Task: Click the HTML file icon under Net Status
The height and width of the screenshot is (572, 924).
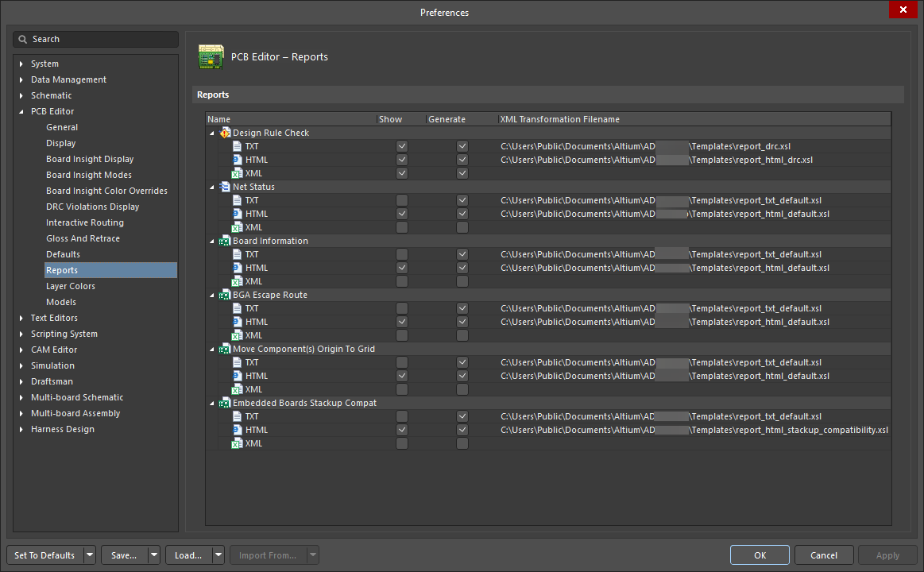Action: [236, 213]
